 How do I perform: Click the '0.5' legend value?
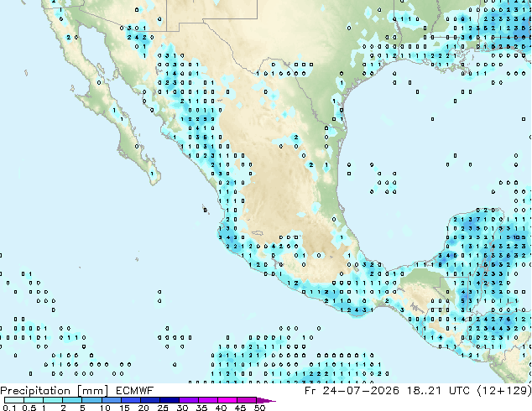point(29,408)
